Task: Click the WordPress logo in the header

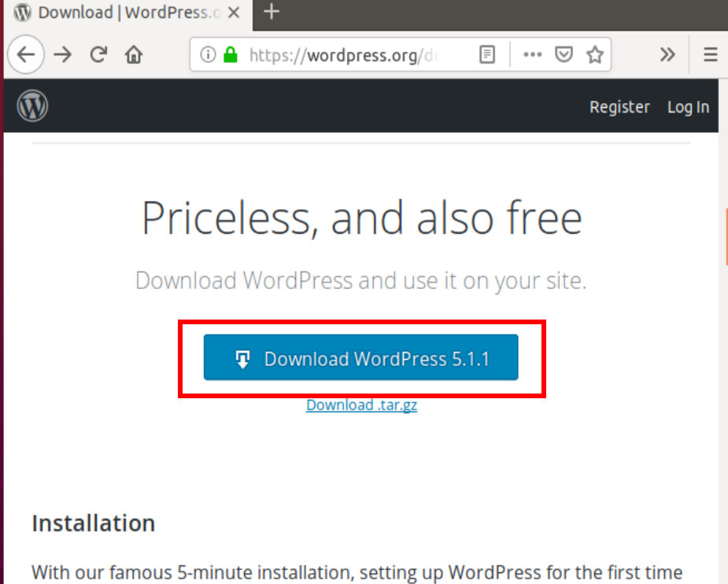Action: click(32, 105)
